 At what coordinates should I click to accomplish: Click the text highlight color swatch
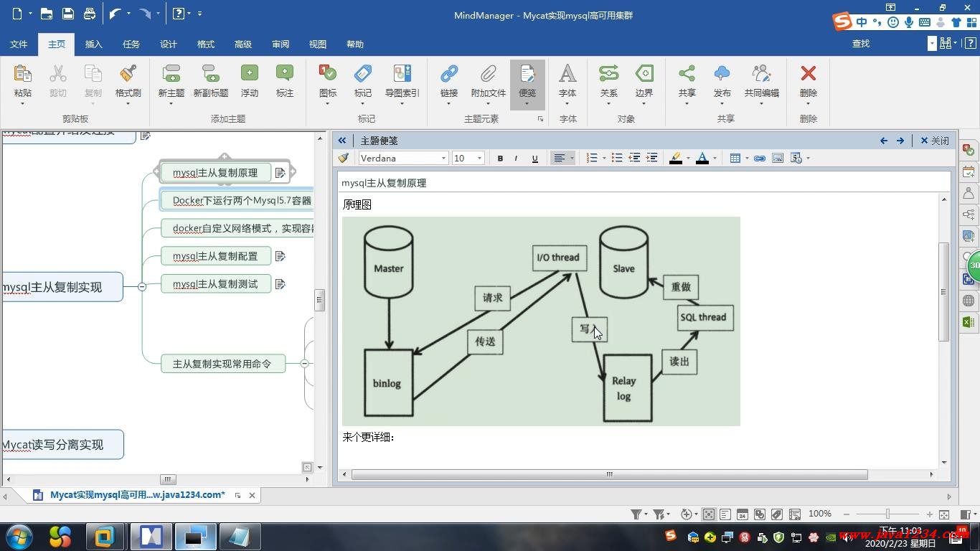pyautogui.click(x=675, y=159)
